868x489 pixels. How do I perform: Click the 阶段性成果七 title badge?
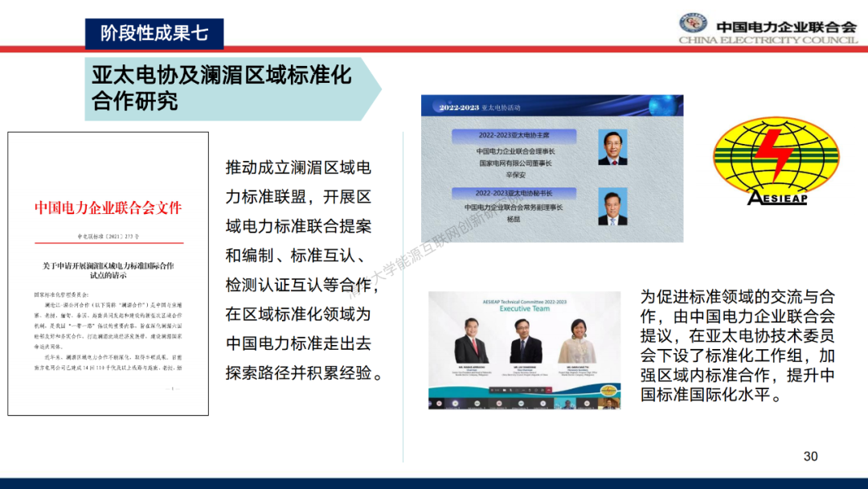click(154, 33)
